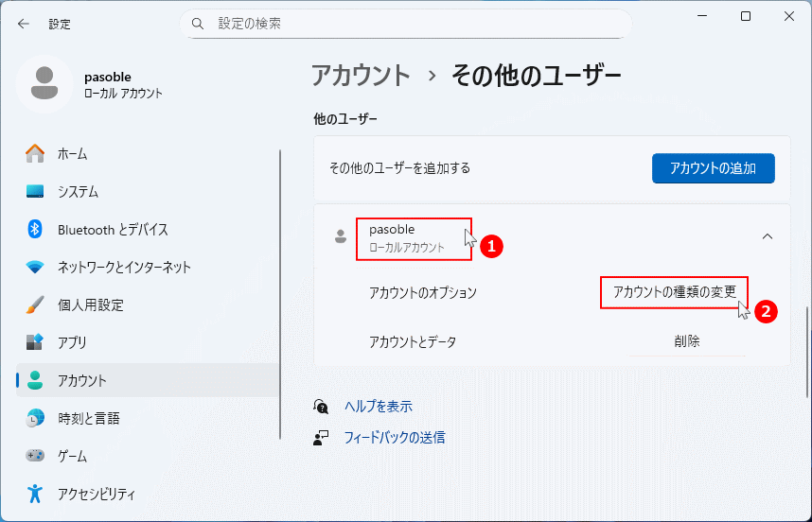Click the search magnifier icon
Screen dimensions: 812x522
(x=197, y=24)
